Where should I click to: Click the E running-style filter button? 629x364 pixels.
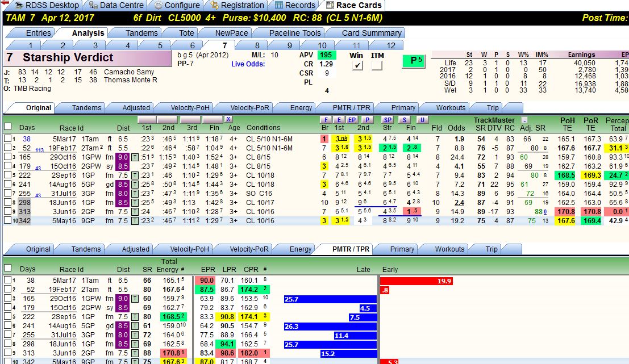coord(339,119)
